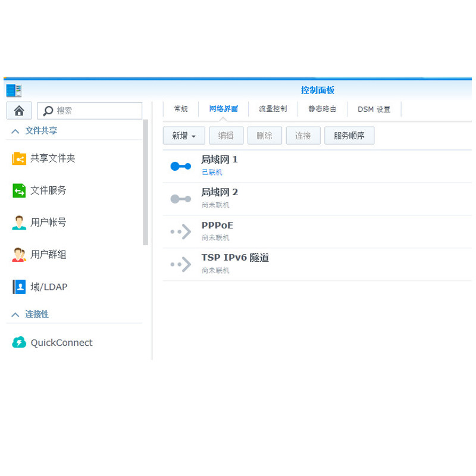Click the 服务顺序 button

click(x=349, y=136)
